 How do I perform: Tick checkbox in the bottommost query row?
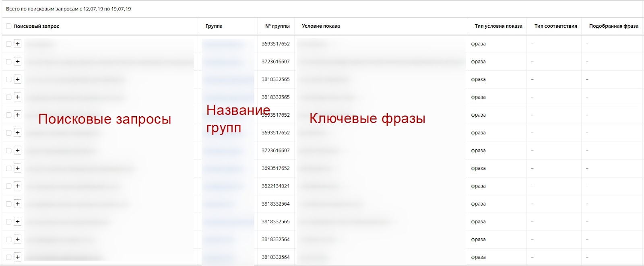[x=8, y=257]
